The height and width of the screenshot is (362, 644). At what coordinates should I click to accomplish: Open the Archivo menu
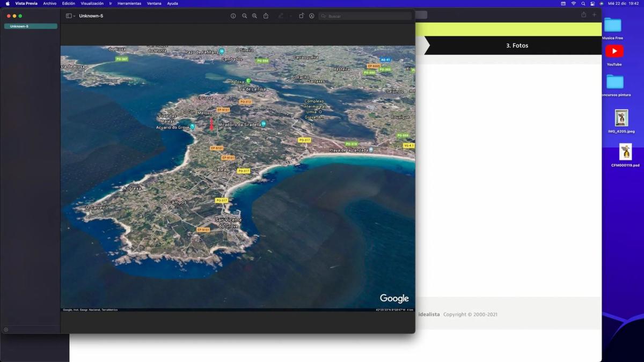coord(49,3)
